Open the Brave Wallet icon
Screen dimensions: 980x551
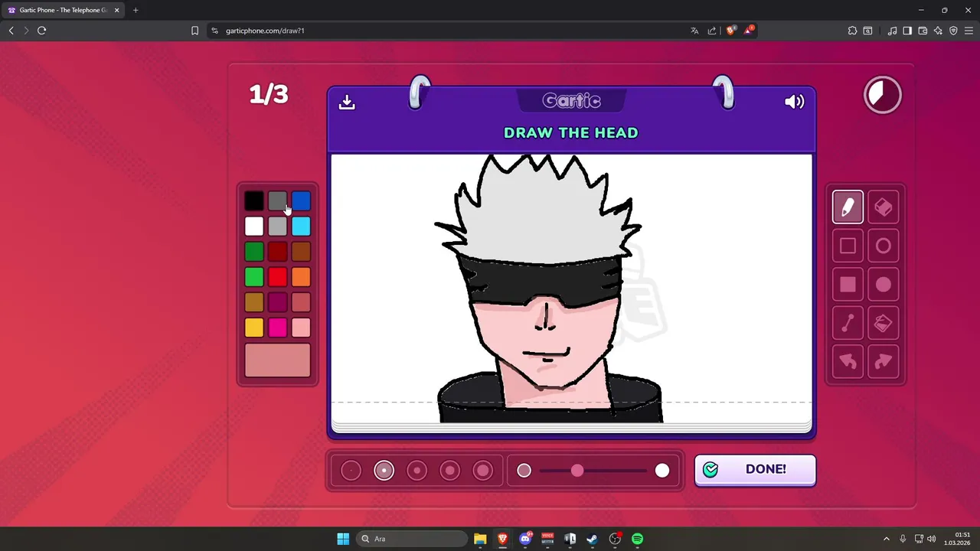(x=923, y=31)
